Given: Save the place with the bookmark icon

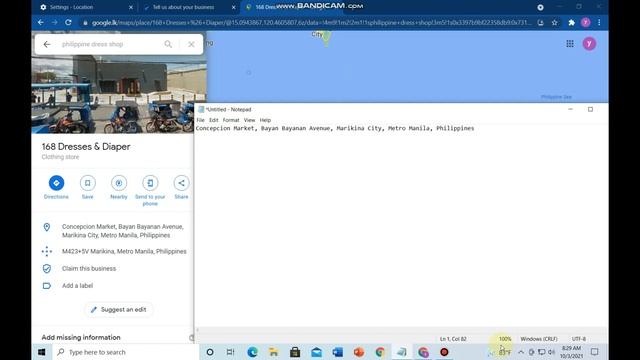Looking at the screenshot, I should 87,183.
